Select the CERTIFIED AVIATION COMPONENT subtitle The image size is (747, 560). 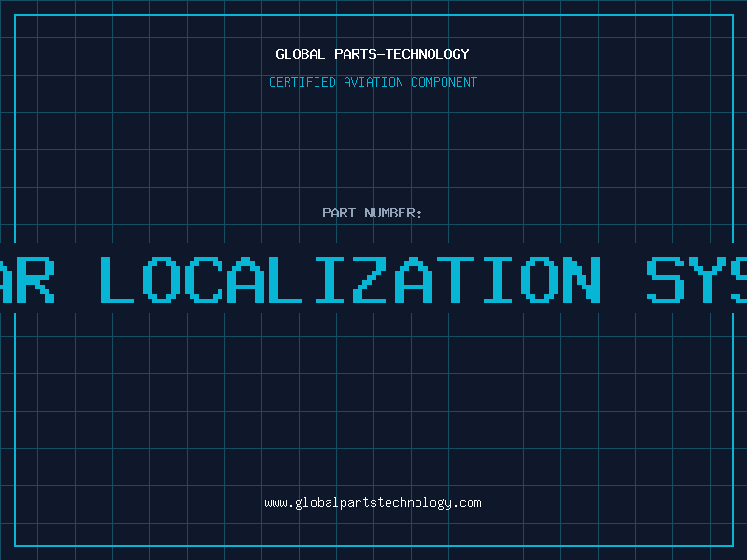click(373, 82)
